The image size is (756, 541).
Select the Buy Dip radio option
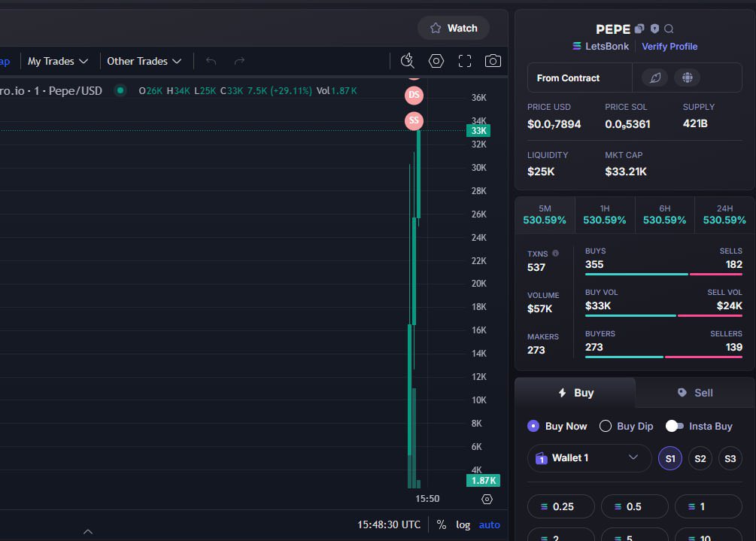[627, 426]
